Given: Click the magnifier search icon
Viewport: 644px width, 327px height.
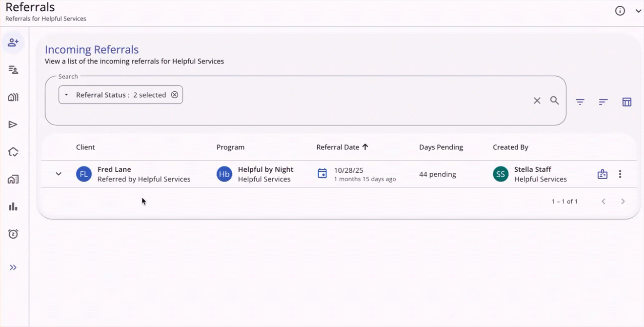Looking at the screenshot, I should tap(555, 101).
